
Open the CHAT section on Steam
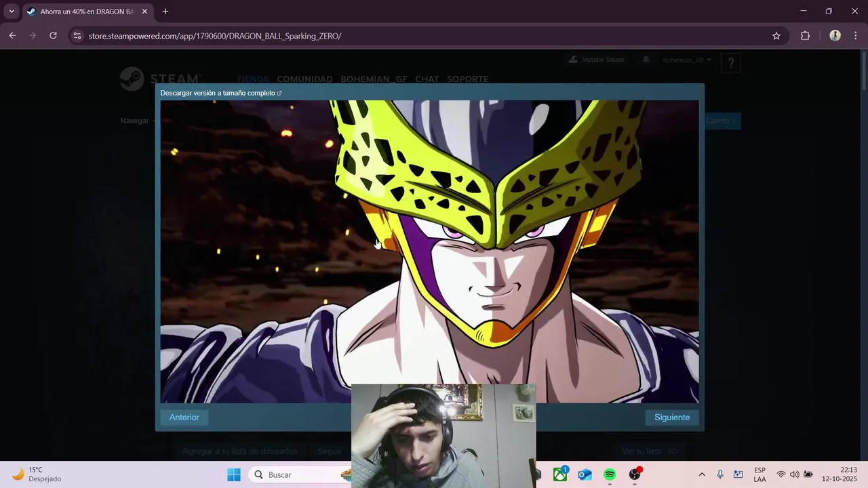pos(427,79)
